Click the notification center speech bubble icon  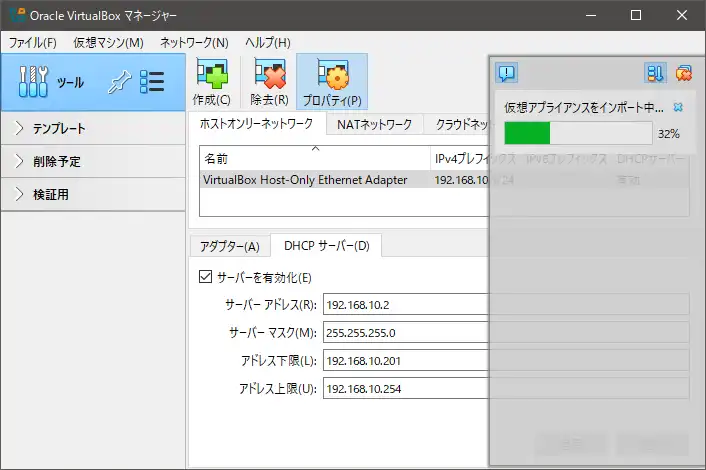507,72
